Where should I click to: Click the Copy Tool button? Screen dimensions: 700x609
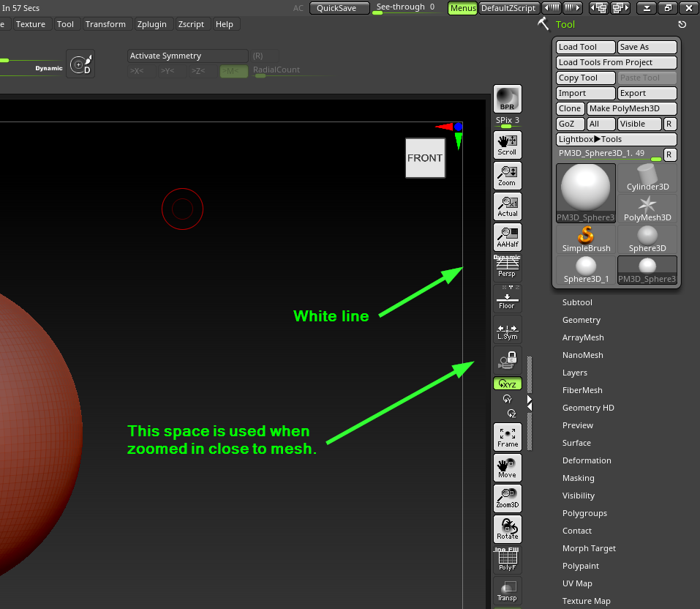click(x=586, y=78)
